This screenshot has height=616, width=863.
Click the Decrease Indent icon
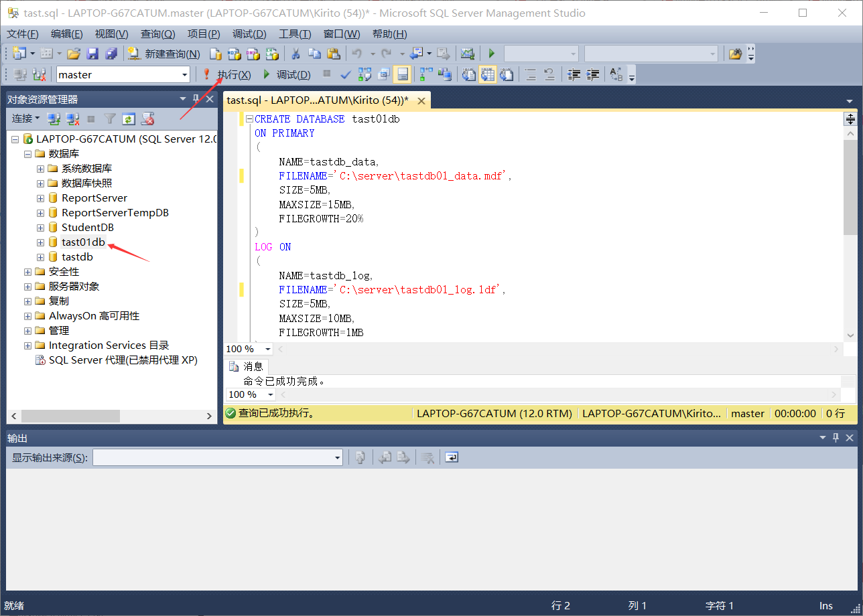click(574, 74)
